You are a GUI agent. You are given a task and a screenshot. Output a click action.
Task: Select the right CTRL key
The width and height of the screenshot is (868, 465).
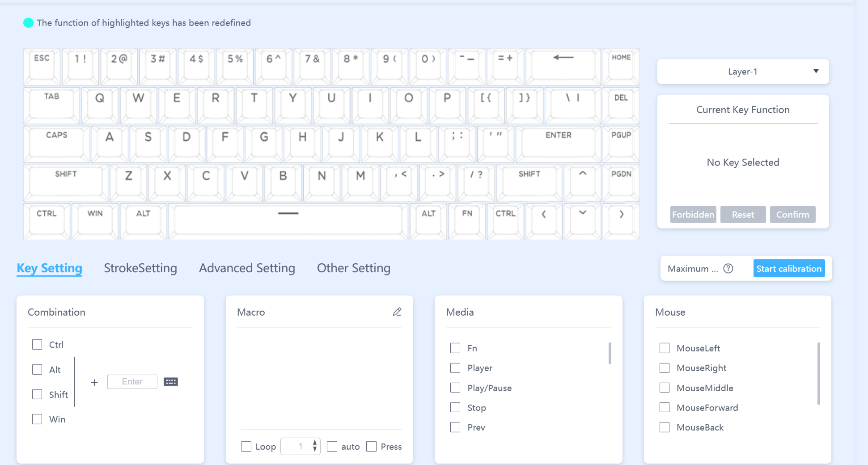(x=506, y=222)
